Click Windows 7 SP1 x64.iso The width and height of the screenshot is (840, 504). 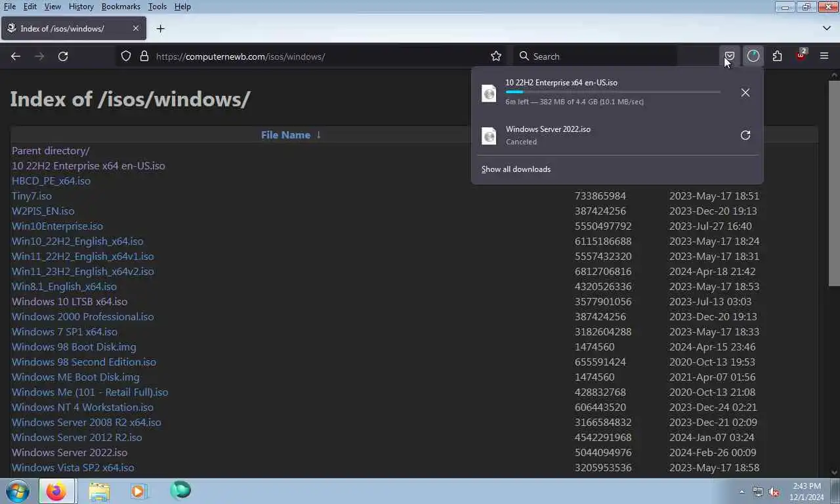tap(64, 331)
